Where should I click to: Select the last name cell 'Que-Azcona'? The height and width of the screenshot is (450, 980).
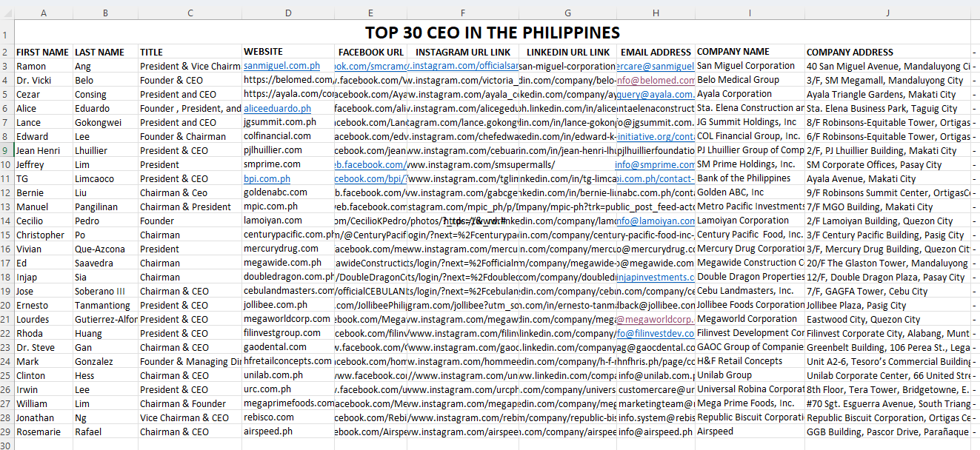(105, 249)
